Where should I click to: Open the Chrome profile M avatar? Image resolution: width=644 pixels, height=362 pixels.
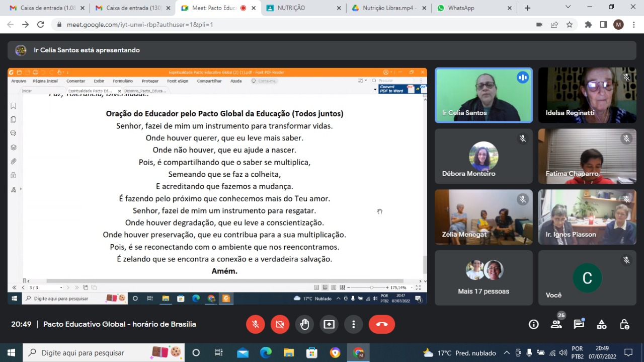point(618,25)
